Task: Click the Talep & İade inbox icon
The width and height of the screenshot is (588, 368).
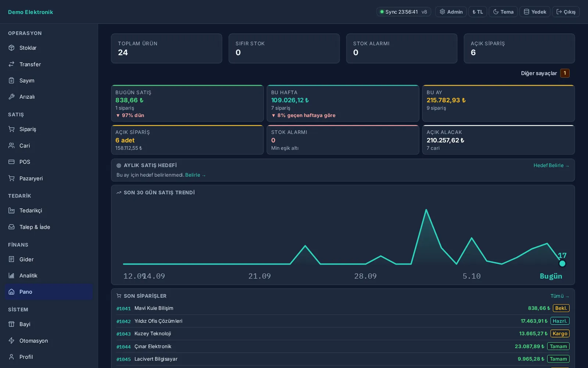Action: click(11, 227)
